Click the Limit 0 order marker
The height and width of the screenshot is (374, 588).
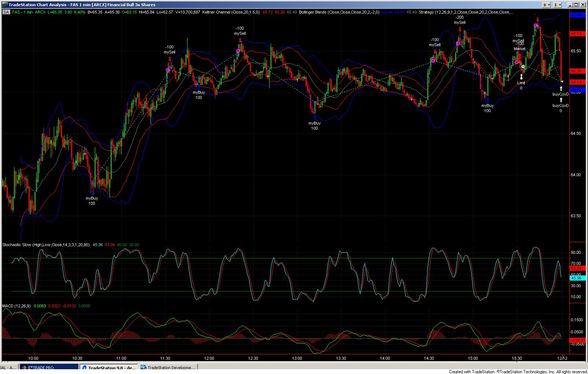(521, 85)
